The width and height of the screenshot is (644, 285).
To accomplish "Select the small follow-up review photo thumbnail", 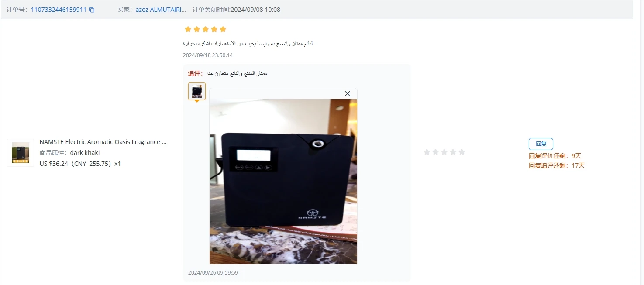I will tap(197, 91).
